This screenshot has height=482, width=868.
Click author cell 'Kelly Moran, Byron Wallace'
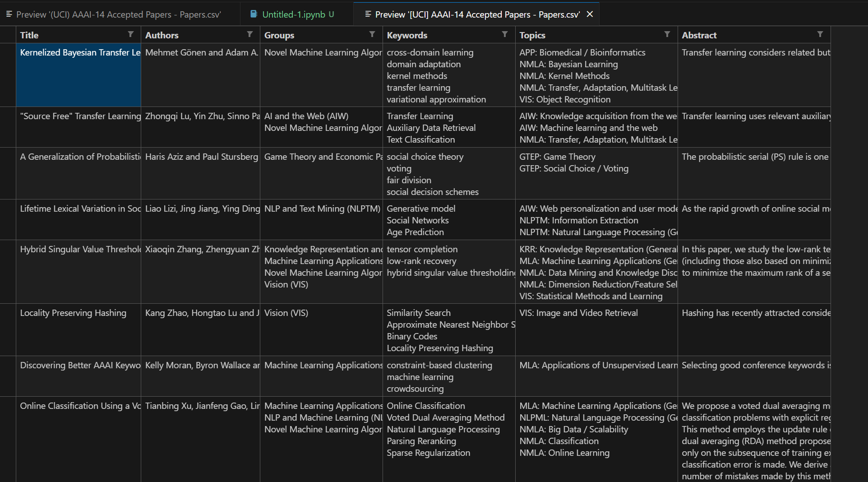(x=200, y=376)
